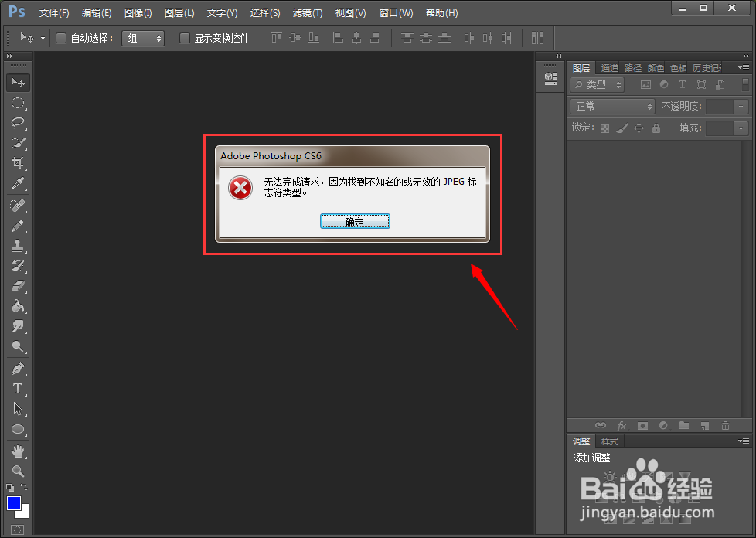Select the Brush tool

[18, 226]
